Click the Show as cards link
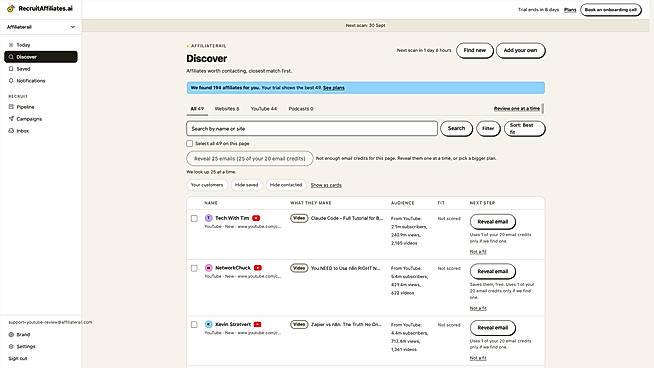This screenshot has width=654, height=368. point(326,185)
